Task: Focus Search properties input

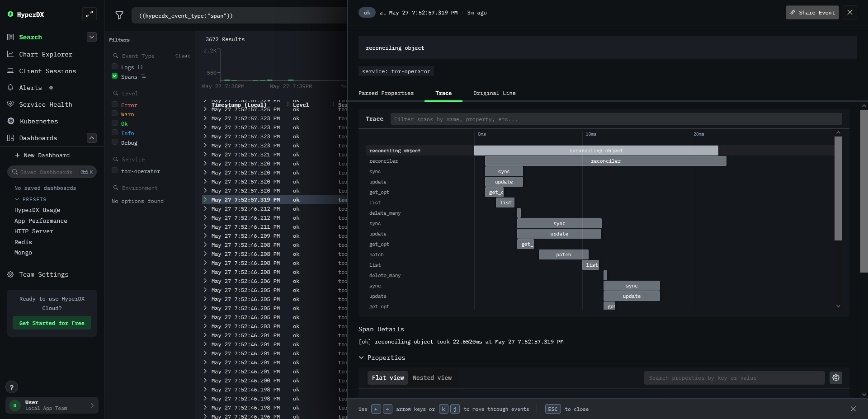Action: 735,378
